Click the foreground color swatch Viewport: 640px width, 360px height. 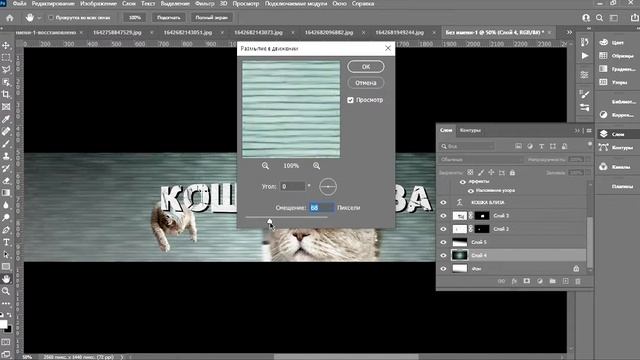tap(3, 324)
